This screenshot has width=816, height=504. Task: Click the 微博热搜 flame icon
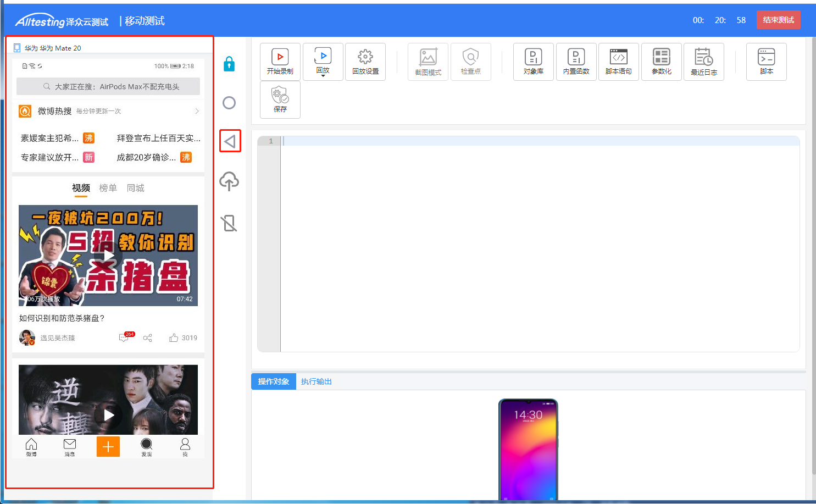pos(25,111)
